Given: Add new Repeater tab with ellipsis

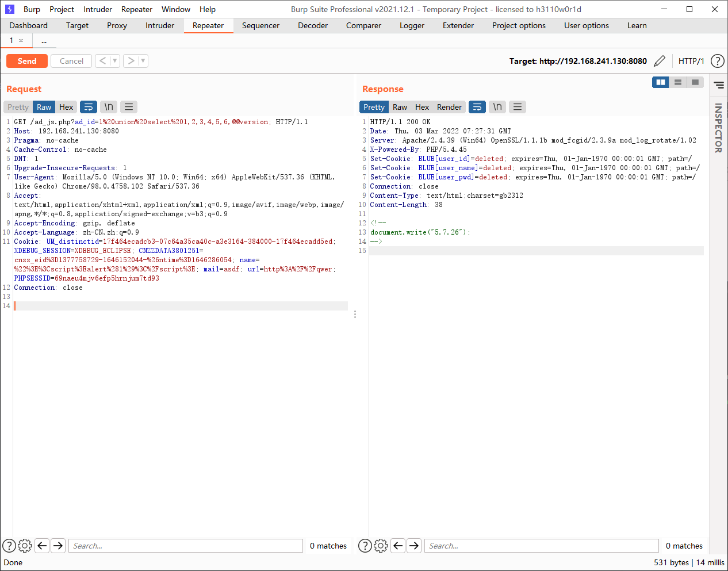Looking at the screenshot, I should click(44, 41).
